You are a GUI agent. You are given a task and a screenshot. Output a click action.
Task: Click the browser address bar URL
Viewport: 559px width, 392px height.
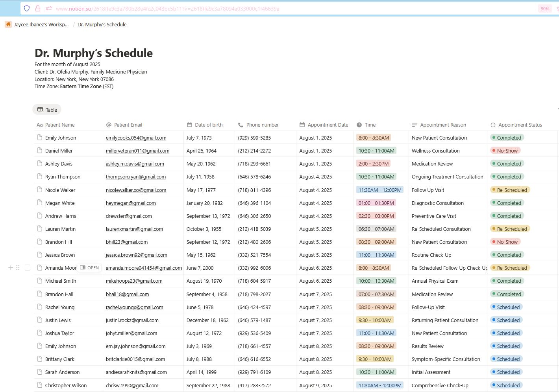coord(167,9)
